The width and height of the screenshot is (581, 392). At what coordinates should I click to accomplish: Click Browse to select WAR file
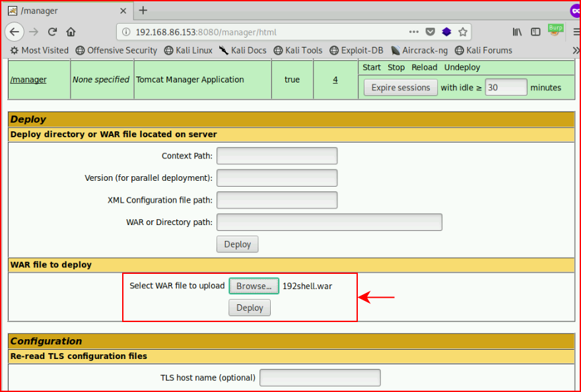pos(254,286)
